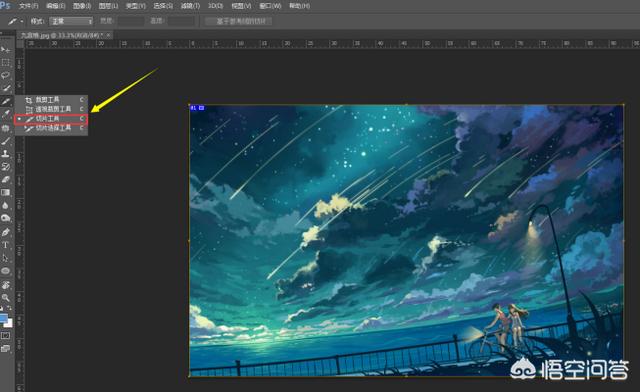Select the Path Selection tool
The width and height of the screenshot is (640, 392).
[6, 258]
